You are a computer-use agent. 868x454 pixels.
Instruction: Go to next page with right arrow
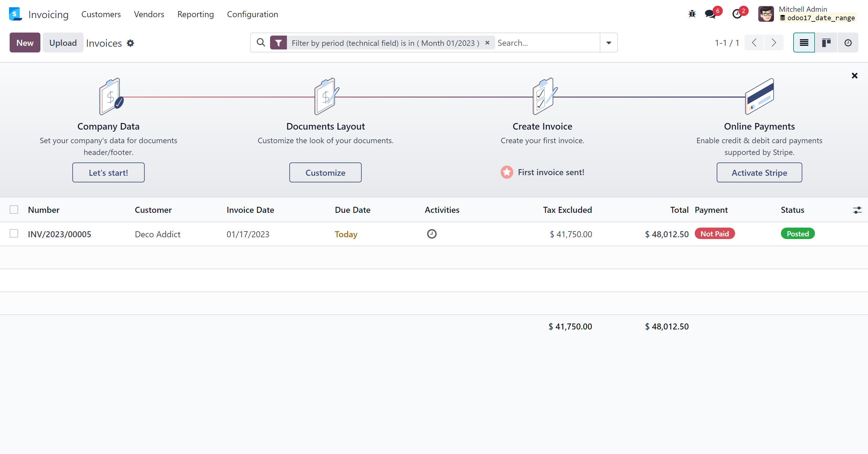[x=774, y=43]
